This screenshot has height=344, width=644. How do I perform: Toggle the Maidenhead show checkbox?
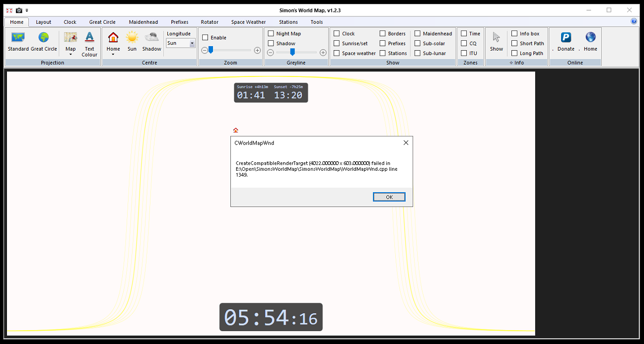click(418, 34)
